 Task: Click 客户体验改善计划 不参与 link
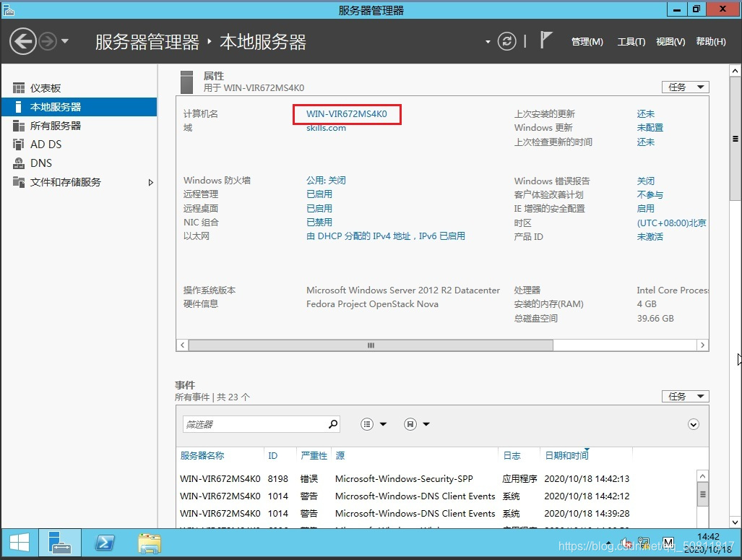(650, 194)
